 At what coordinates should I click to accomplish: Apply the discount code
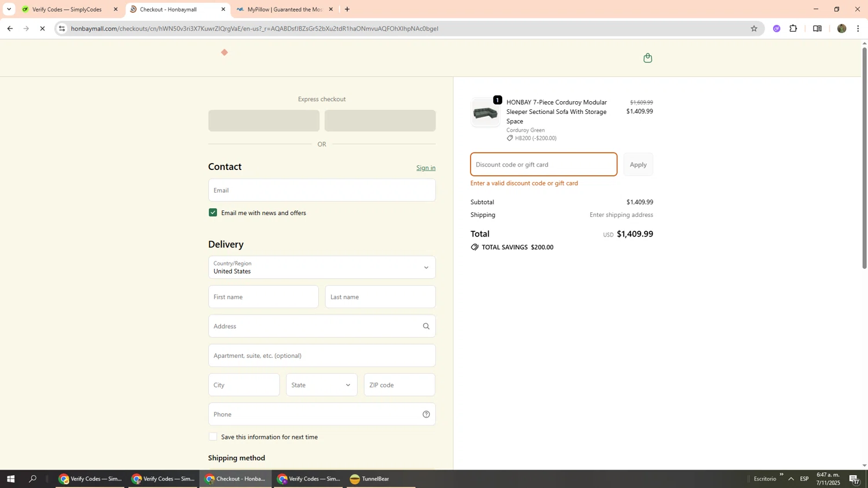pyautogui.click(x=638, y=165)
